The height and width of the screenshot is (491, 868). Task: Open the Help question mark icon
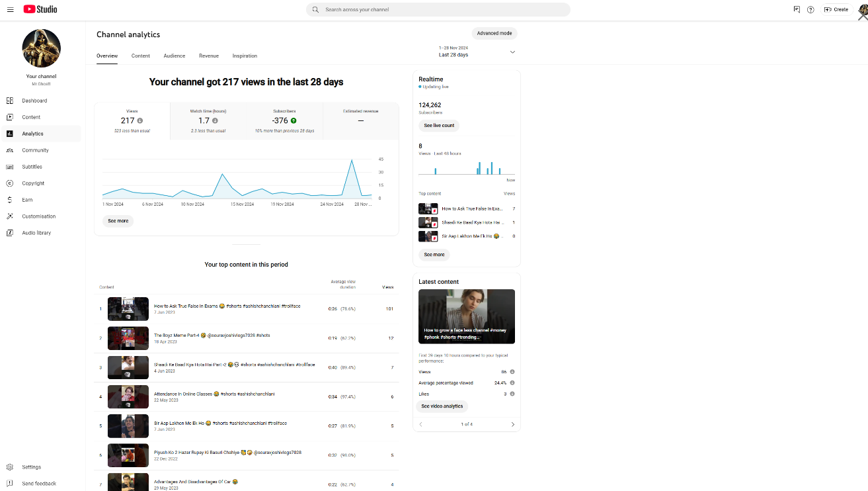coord(810,9)
